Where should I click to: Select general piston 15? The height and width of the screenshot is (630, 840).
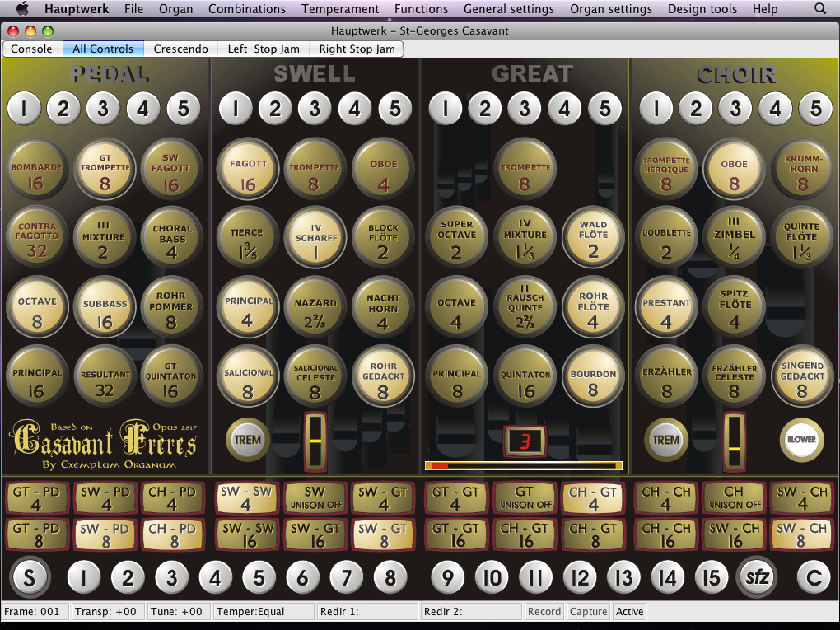click(712, 577)
